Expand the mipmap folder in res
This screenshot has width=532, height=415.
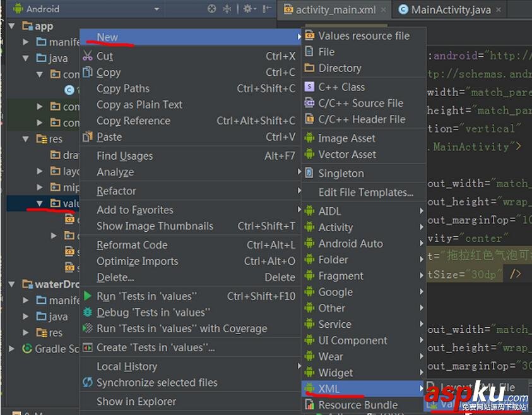(x=40, y=187)
